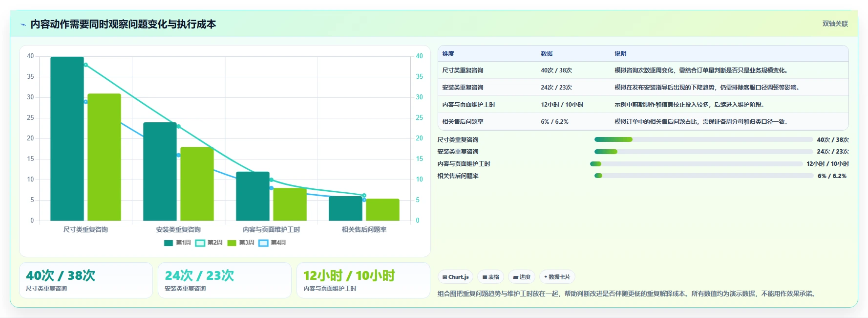Click the 第2周 line point above 尺寸类重复咨询

point(85,65)
